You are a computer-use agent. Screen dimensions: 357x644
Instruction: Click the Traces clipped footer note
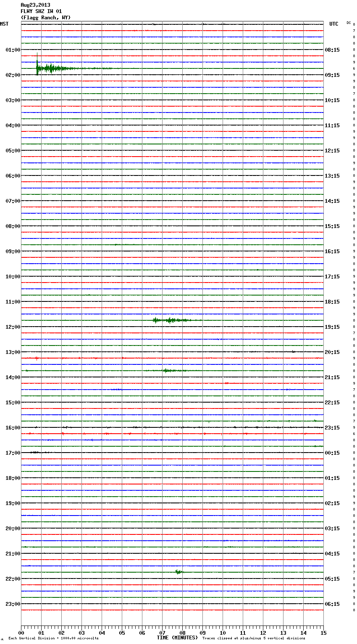coord(254,639)
